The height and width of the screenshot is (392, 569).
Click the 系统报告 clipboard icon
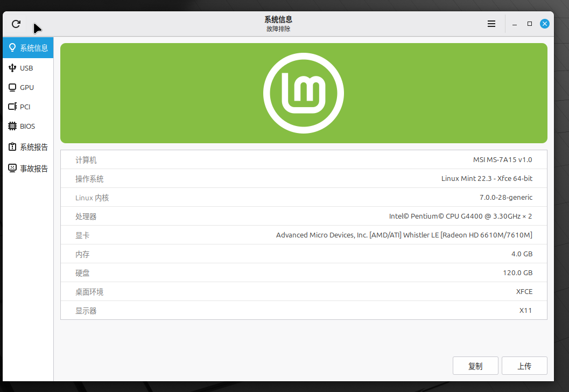pyautogui.click(x=12, y=146)
